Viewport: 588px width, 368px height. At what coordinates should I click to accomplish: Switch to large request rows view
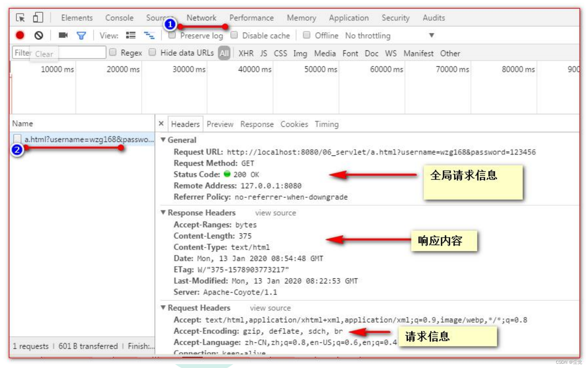click(131, 35)
